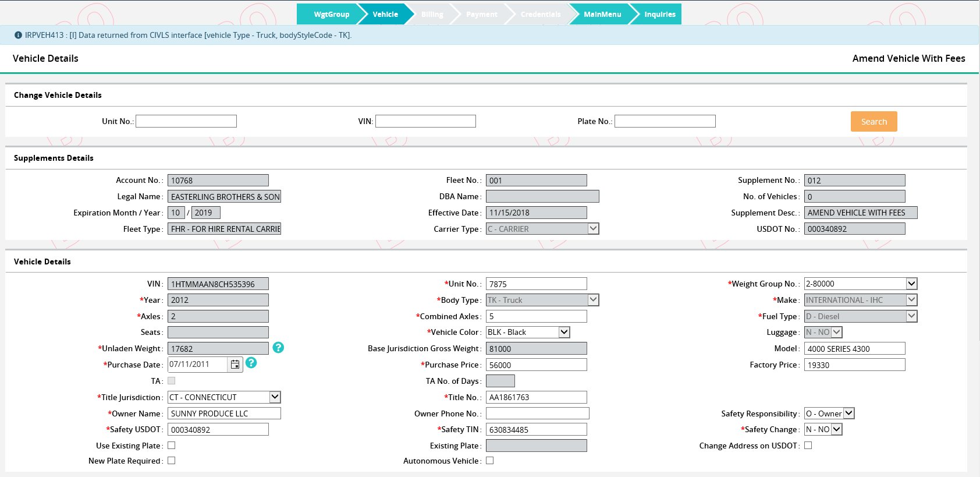Check New Plate Required
Image resolution: width=980 pixels, height=477 pixels.
click(x=171, y=461)
